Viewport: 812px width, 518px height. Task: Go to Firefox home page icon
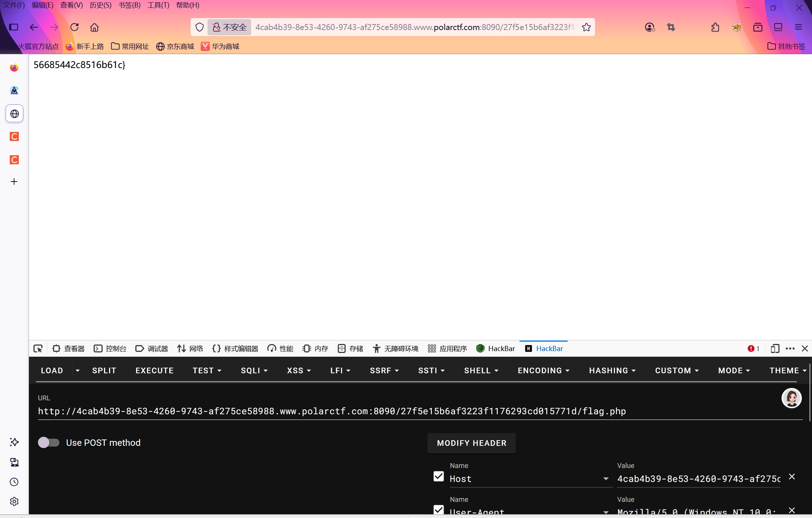pos(94,27)
